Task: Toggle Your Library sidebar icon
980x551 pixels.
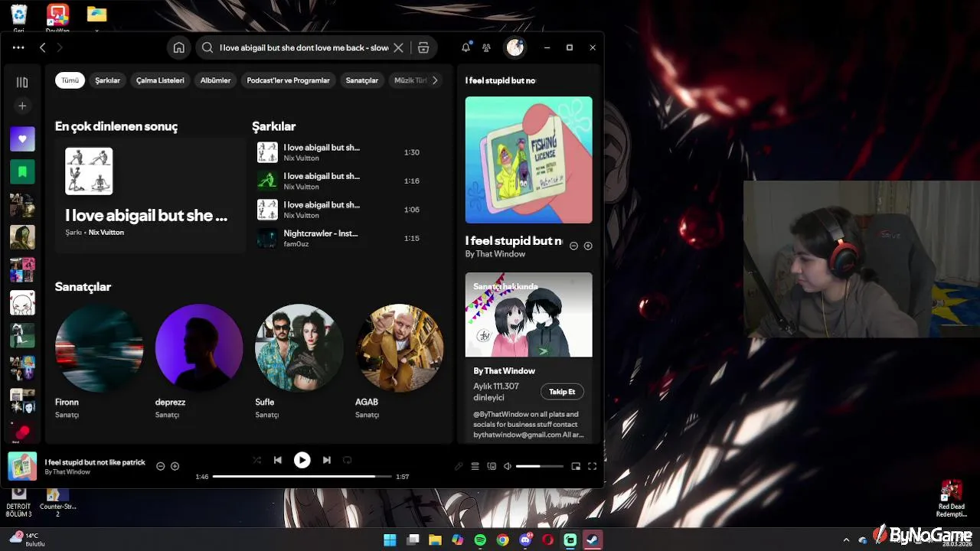Action: click(x=22, y=82)
